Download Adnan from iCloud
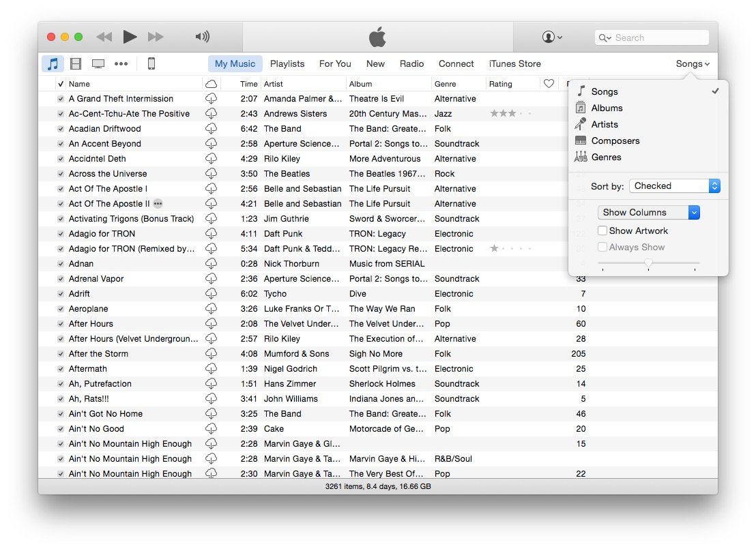756x549 pixels. (212, 264)
